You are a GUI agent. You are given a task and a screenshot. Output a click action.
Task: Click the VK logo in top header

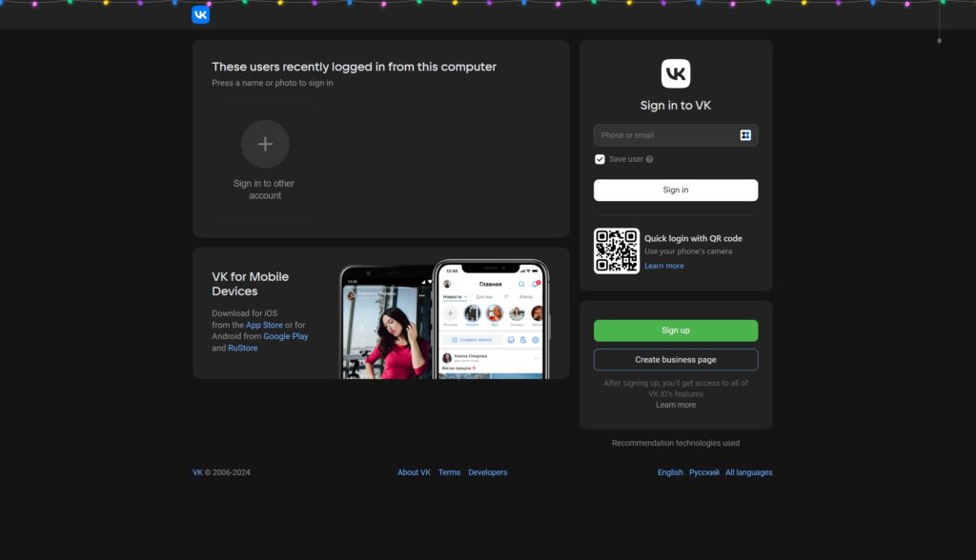[200, 14]
